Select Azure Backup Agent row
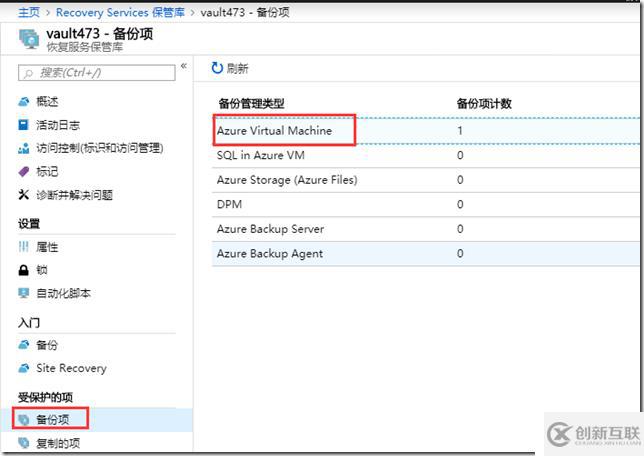 click(426, 253)
